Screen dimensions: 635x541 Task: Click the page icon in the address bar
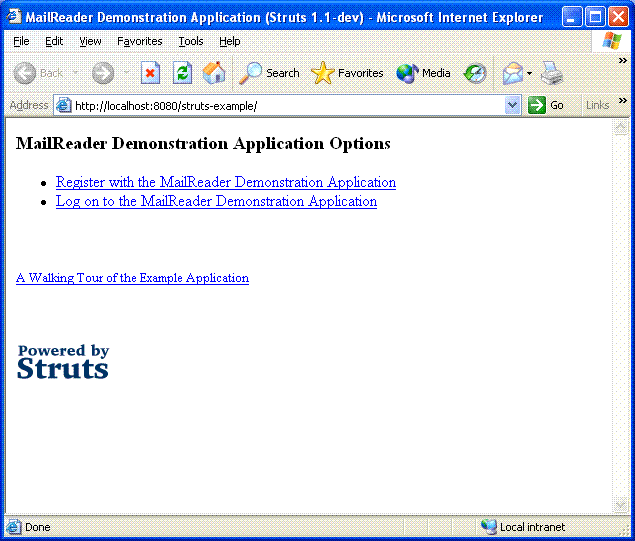[64, 105]
